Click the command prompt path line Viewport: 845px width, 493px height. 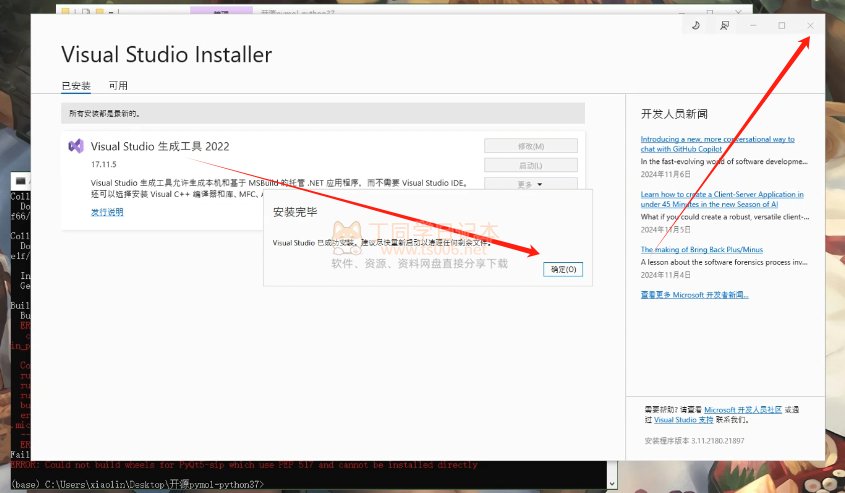(x=137, y=484)
